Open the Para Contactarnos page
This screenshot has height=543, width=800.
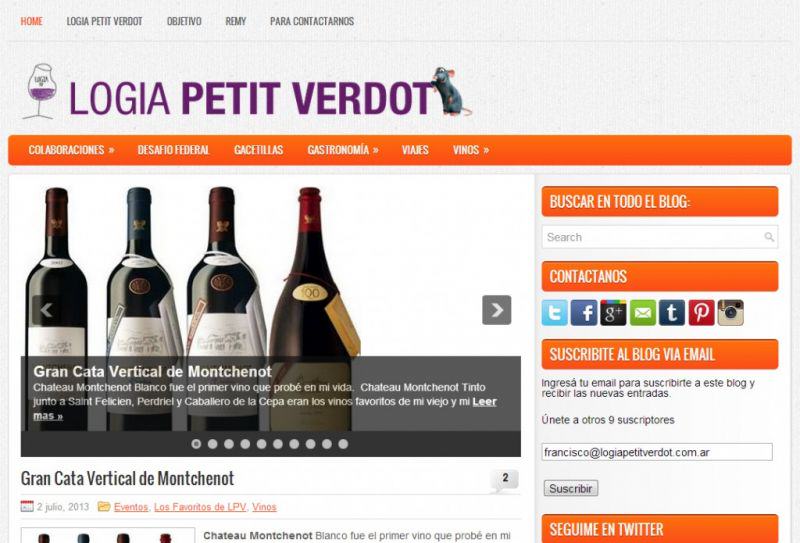(312, 21)
